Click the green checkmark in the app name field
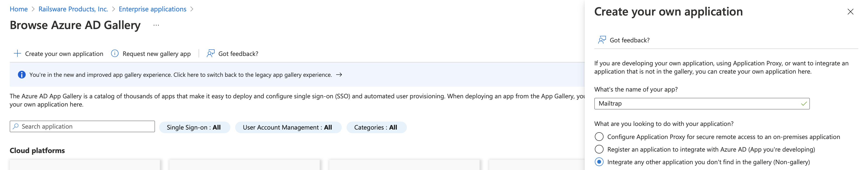868x170 pixels. point(804,104)
